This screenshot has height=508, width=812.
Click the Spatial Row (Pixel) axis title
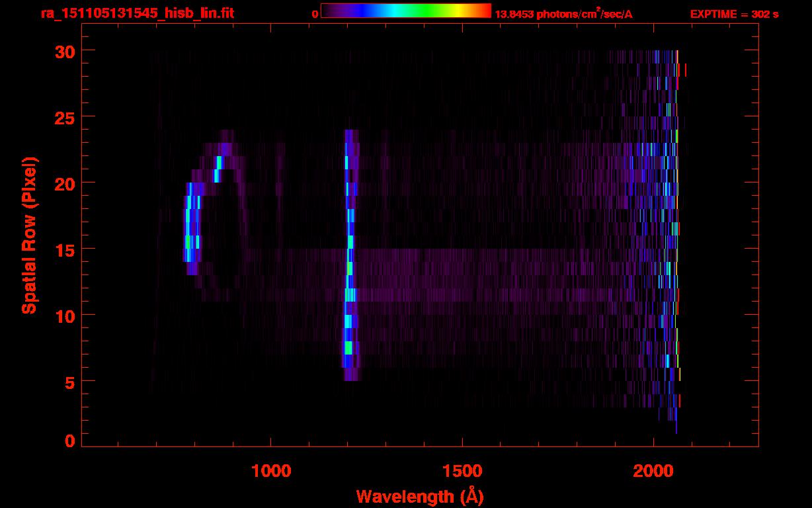(x=29, y=235)
